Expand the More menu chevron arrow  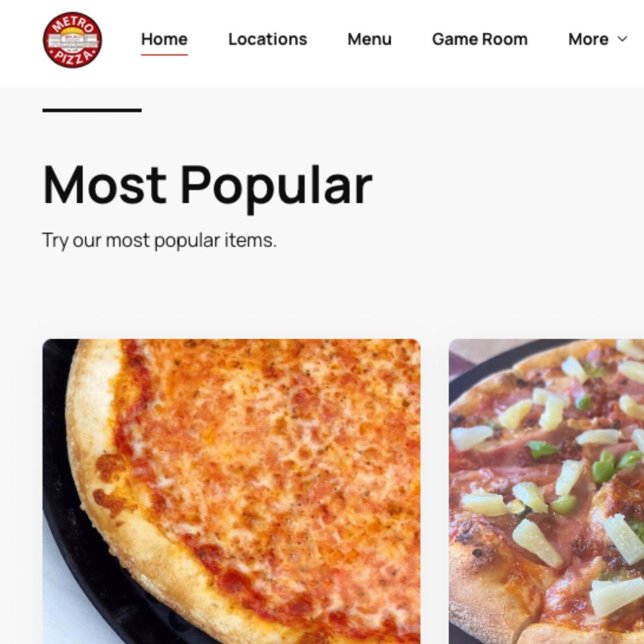622,39
